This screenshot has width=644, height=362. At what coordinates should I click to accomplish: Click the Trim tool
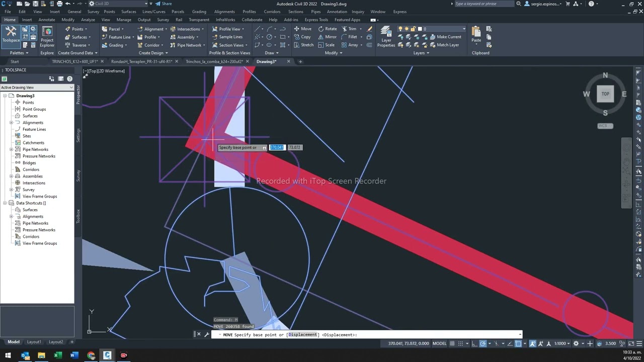tap(349, 29)
